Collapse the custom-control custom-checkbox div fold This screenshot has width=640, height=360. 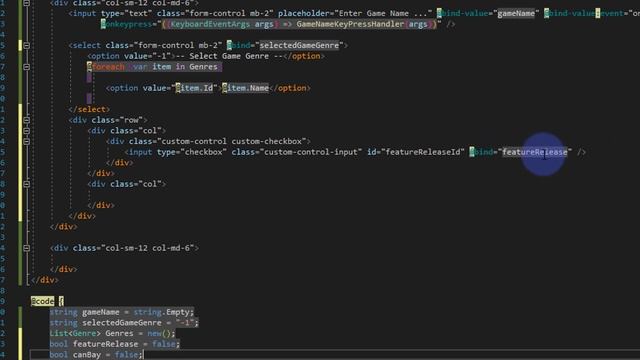click(27, 141)
